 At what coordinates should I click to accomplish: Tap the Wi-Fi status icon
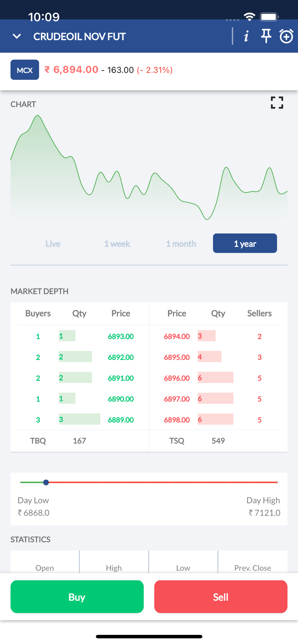pyautogui.click(x=249, y=17)
